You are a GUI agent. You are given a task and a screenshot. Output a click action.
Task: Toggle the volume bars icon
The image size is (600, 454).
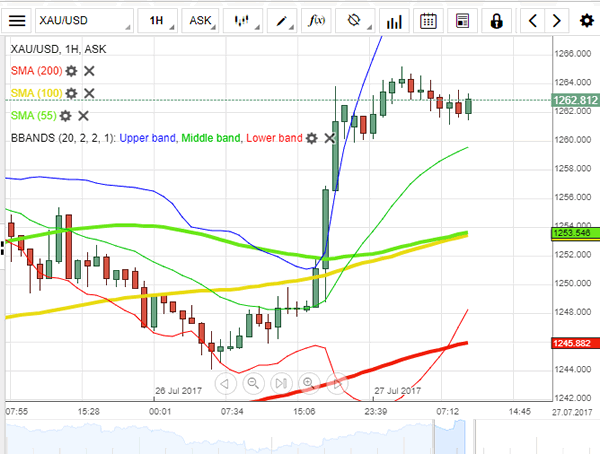(x=394, y=21)
